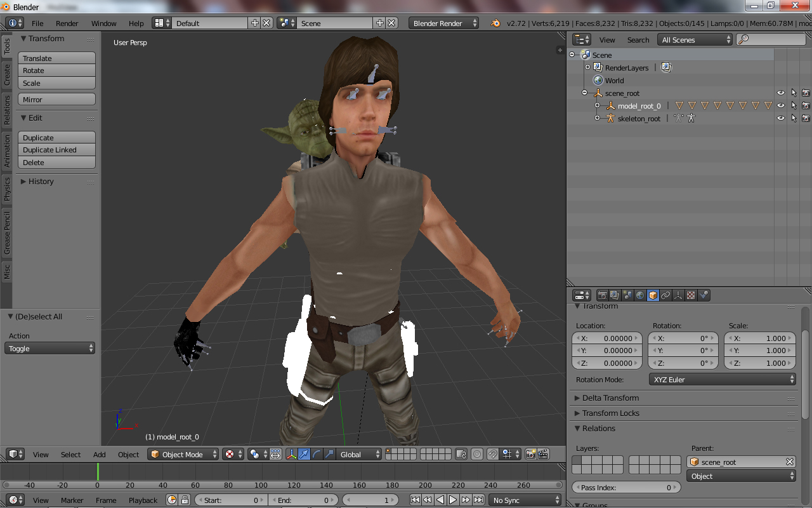This screenshot has width=812, height=508.
Task: Open the Window menu
Action: click(103, 23)
